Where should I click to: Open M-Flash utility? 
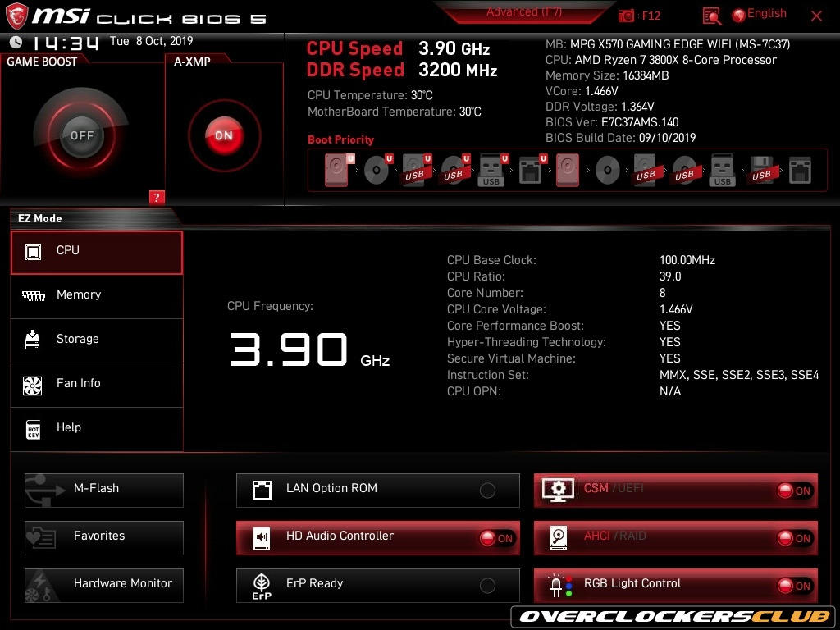pyautogui.click(x=104, y=491)
